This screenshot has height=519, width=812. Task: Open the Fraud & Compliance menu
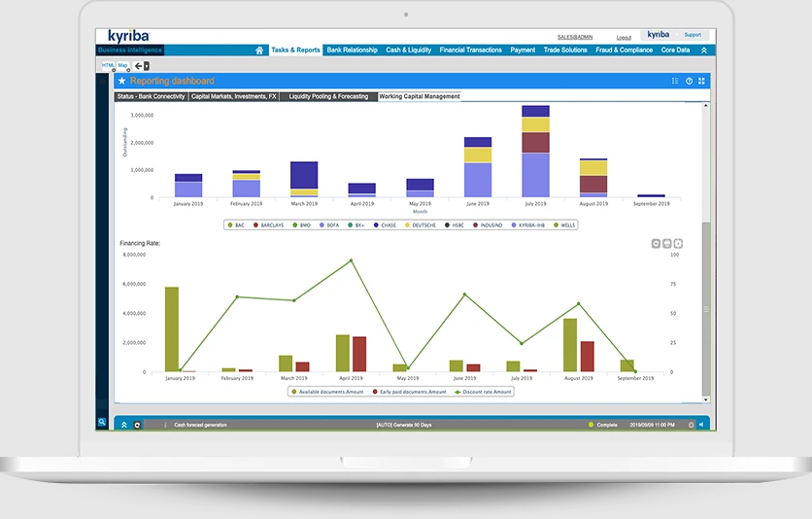click(x=624, y=51)
